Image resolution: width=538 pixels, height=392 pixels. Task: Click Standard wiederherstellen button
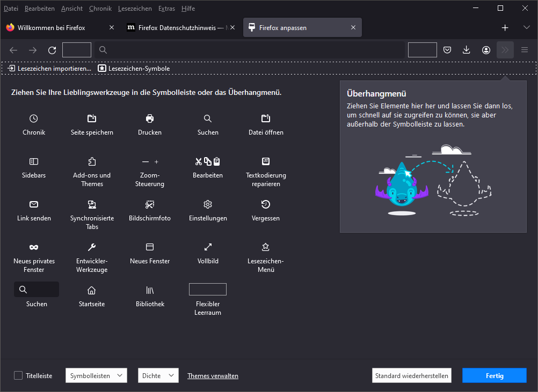(411, 376)
